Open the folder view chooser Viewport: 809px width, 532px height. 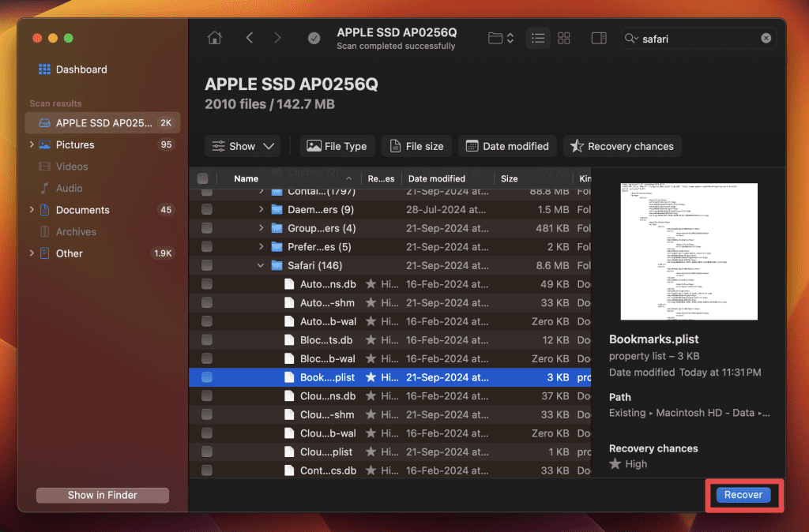(501, 38)
